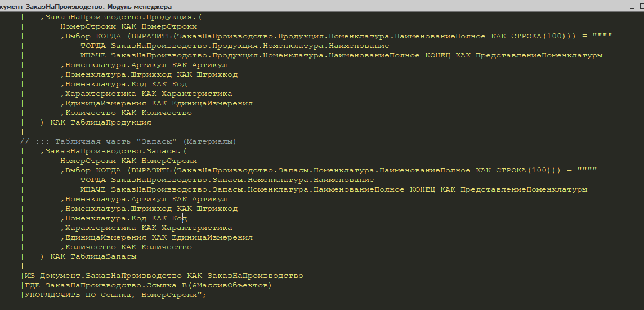Click the line ') КАК ТаблицаПродукция'
This screenshot has height=310, width=644.
(96, 122)
